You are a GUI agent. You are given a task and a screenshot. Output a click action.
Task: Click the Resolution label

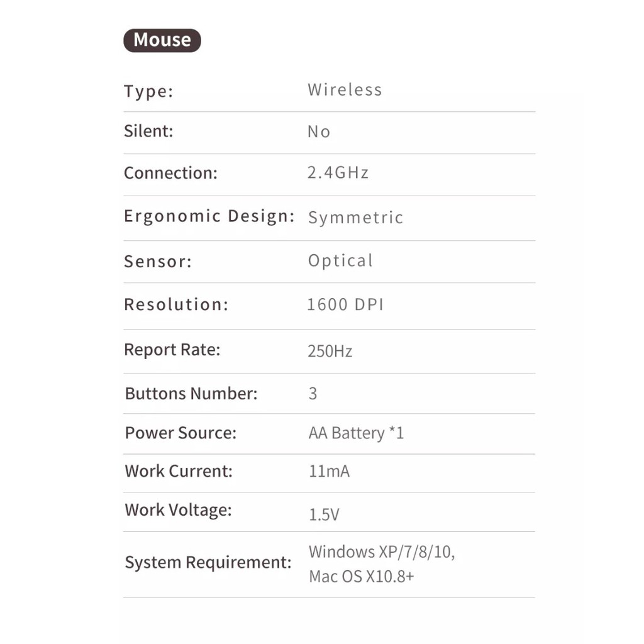point(176,305)
